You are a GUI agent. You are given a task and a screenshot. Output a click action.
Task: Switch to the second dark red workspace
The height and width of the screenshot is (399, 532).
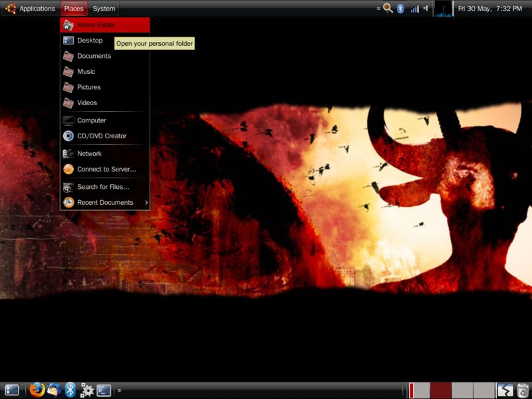[x=441, y=390]
